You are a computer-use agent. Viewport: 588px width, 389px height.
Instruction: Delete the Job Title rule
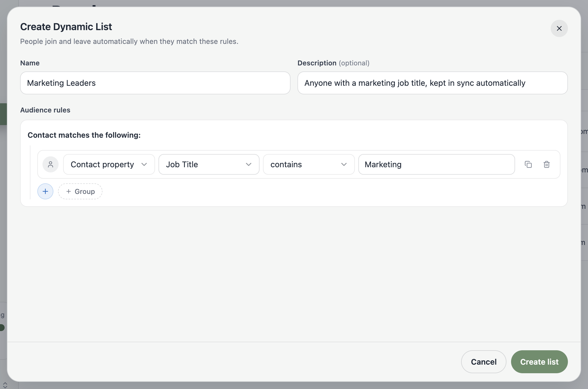point(547,164)
